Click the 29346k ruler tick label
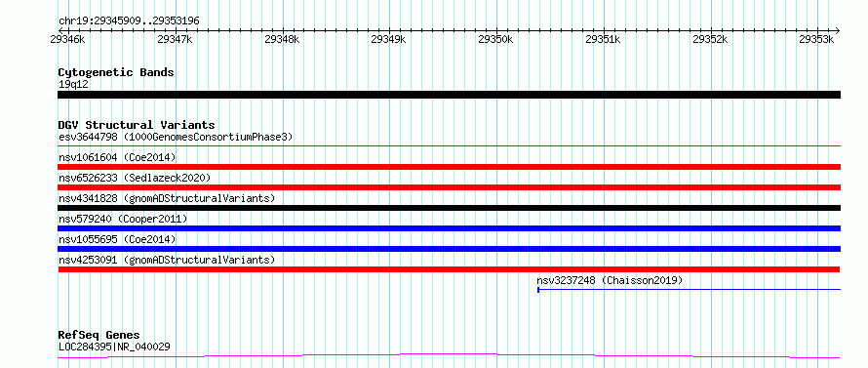The image size is (868, 368). click(68, 39)
